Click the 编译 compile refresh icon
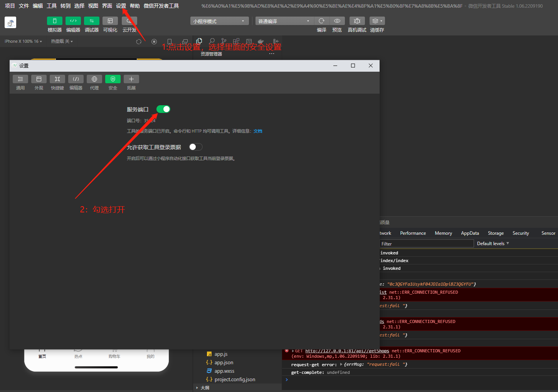The image size is (558, 392). click(x=321, y=21)
